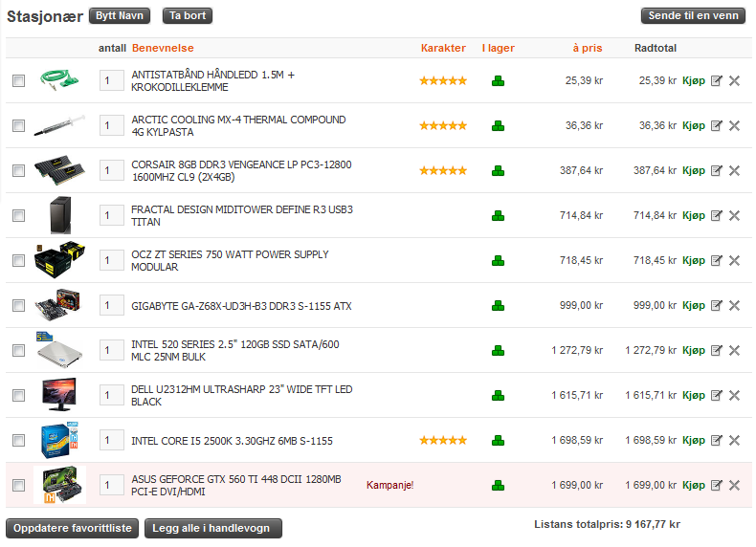This screenshot has width=756, height=547.
Task: Sort by I lager column header
Action: 498,48
